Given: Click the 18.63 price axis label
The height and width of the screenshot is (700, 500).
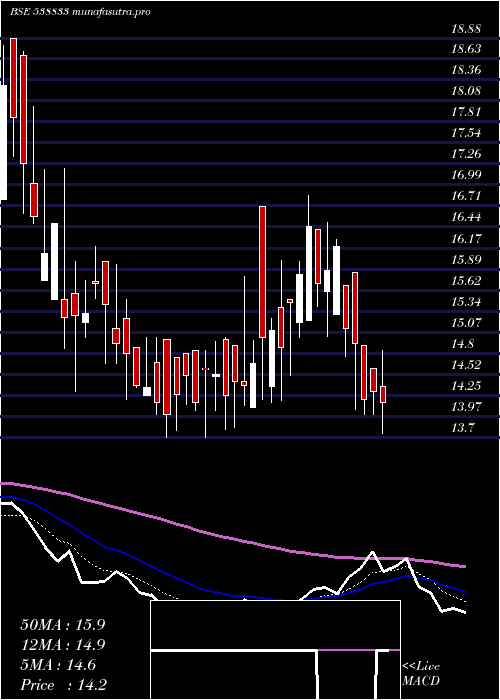Looking at the screenshot, I should [x=466, y=49].
